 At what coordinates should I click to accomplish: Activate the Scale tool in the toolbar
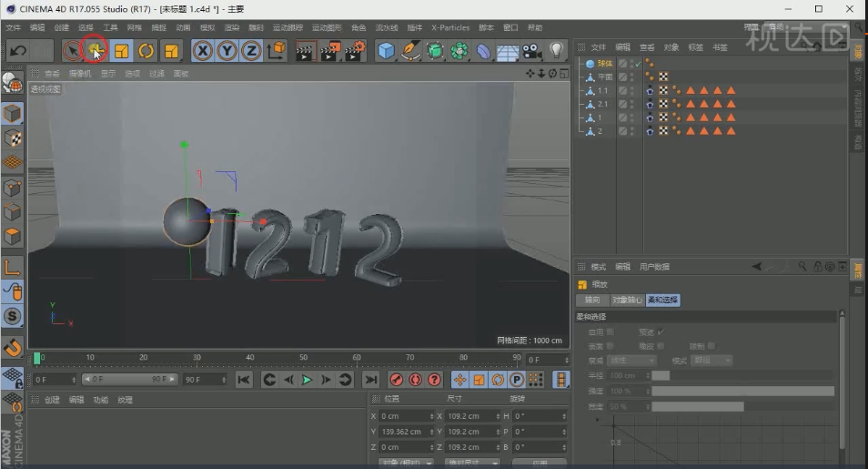point(121,51)
